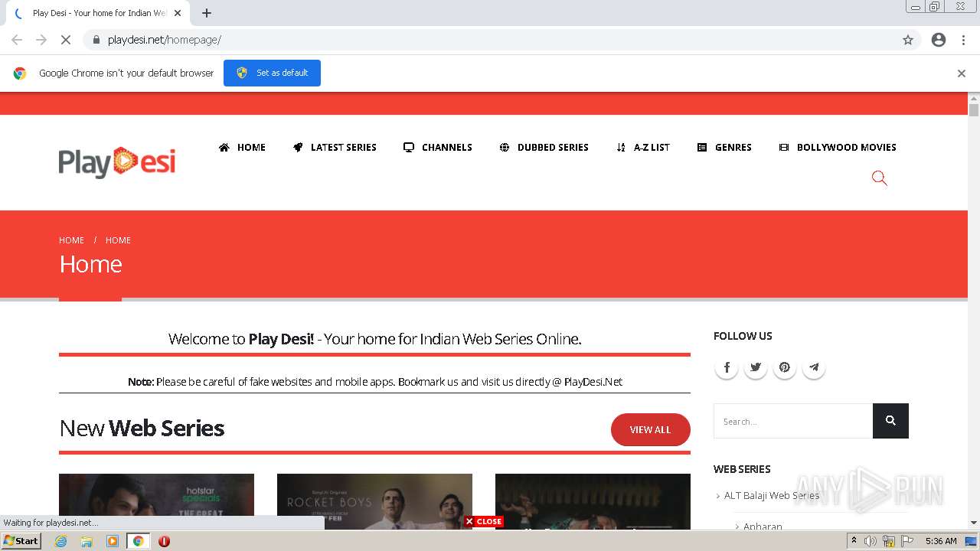
Task: Click the page scrollbar up arrow
Action: click(x=974, y=99)
